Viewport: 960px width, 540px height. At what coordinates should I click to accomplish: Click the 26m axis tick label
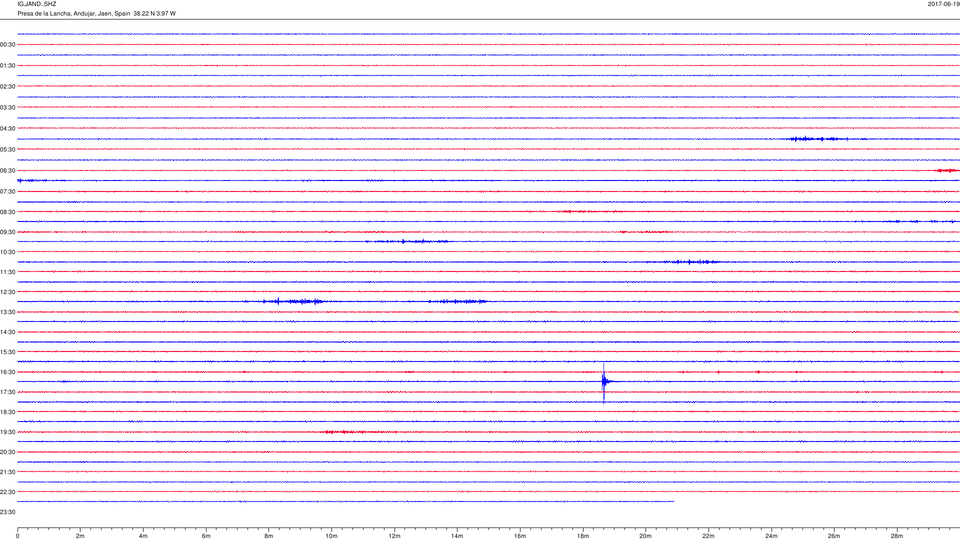[x=834, y=536]
